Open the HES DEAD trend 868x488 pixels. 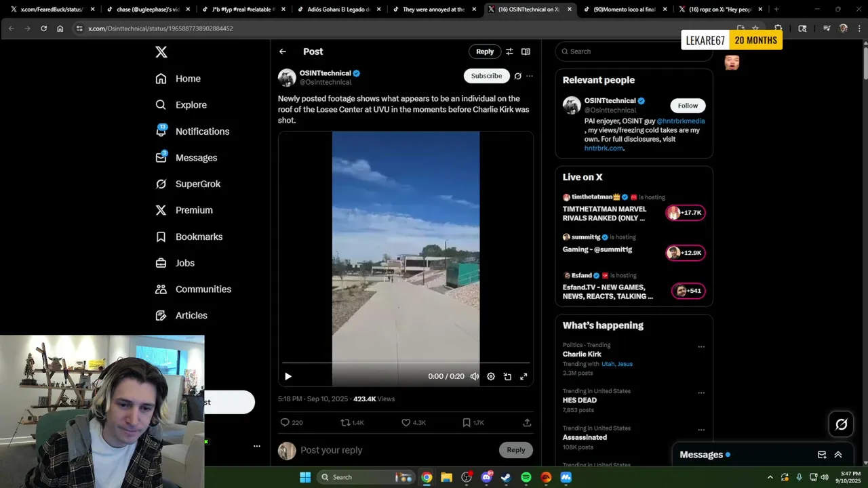[579, 401]
